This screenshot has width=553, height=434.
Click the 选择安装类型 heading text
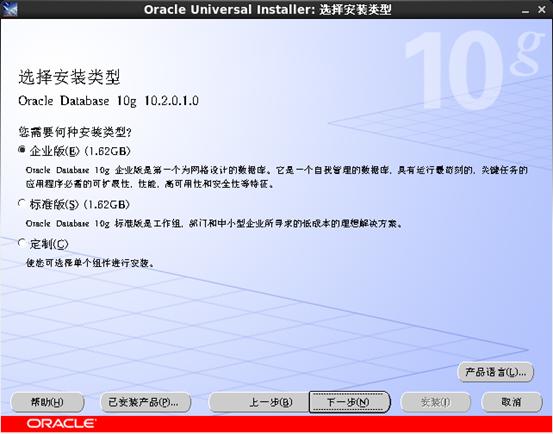(69, 77)
